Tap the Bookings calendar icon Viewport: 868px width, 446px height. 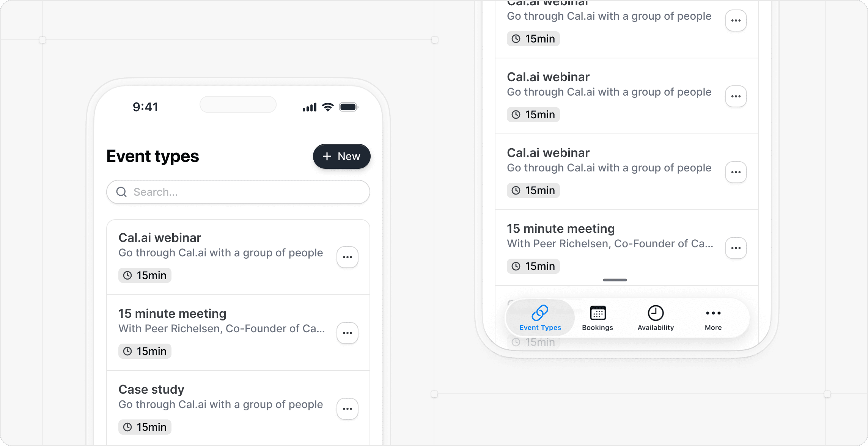[x=597, y=313]
